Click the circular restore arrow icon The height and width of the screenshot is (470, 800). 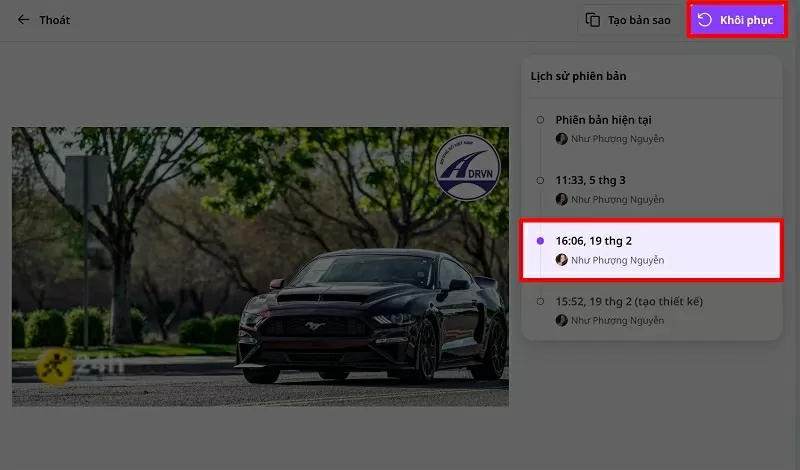[x=705, y=20]
